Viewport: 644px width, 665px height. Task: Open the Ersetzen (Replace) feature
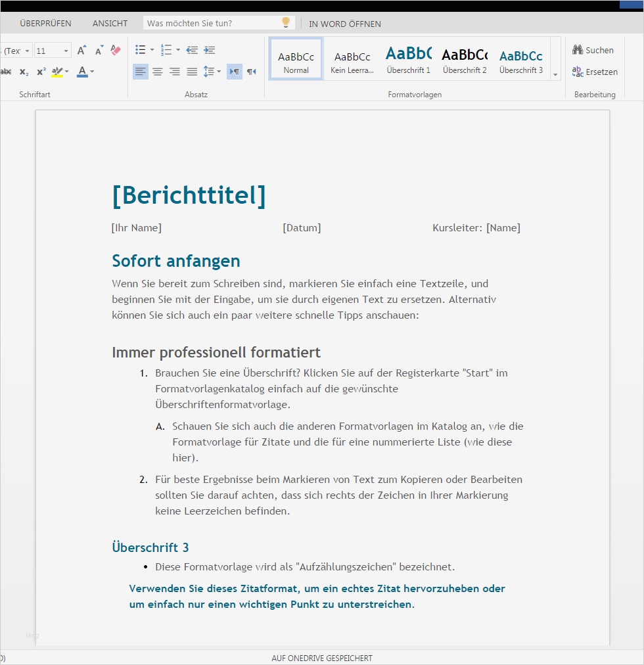pyautogui.click(x=595, y=72)
